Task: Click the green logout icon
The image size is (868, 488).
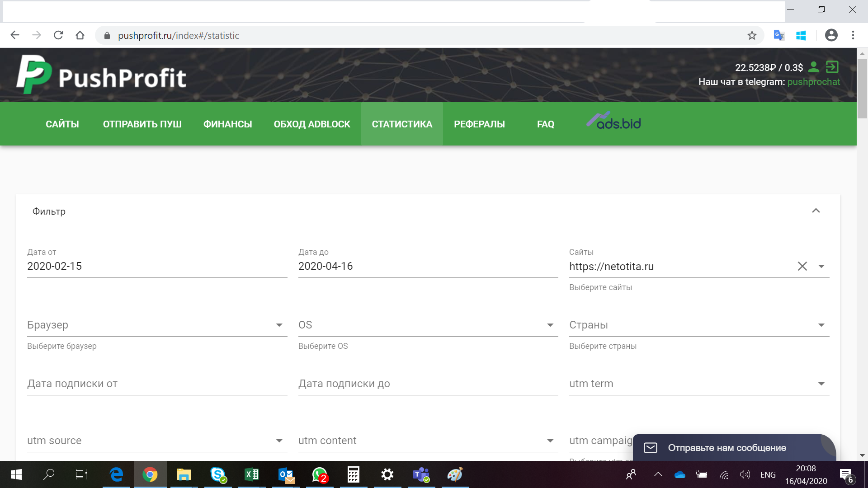Action: pos(832,67)
